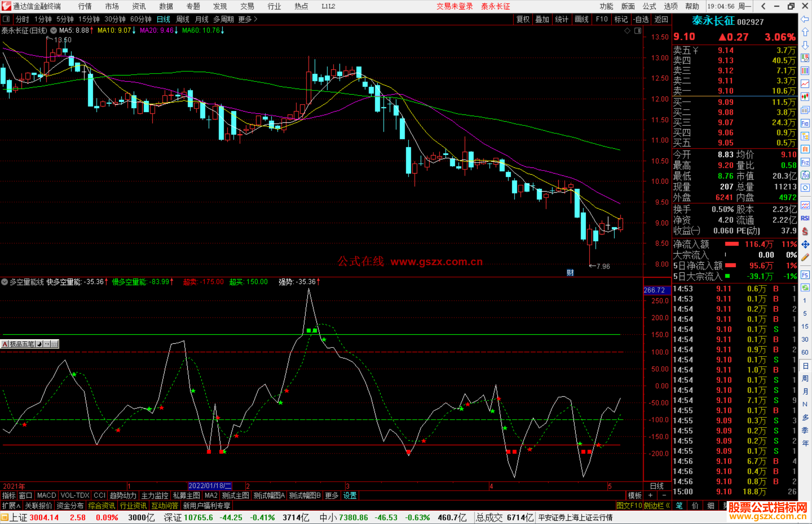Open the 行情 menu
This screenshot has height=524, width=812.
85,6
